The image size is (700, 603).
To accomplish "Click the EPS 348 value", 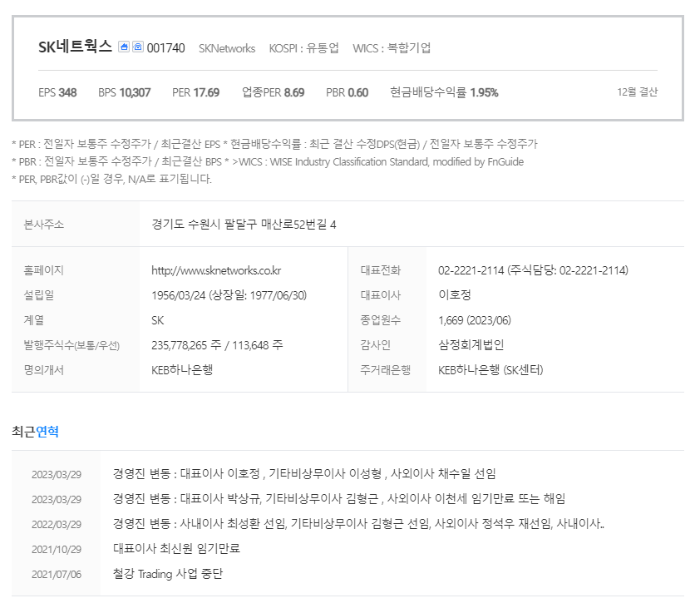I will click(57, 92).
